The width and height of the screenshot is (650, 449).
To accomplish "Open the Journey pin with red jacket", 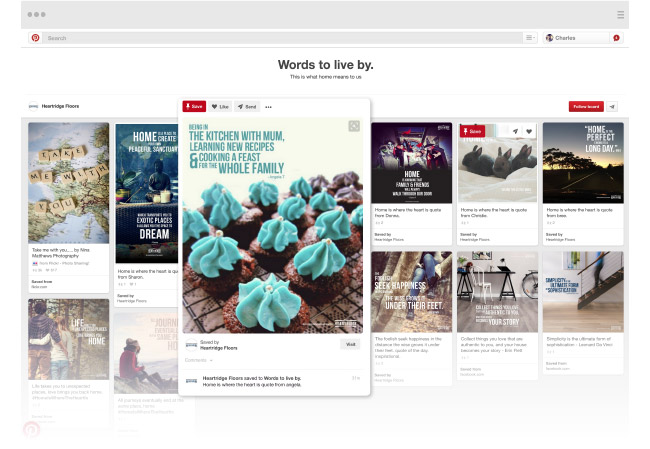I will (x=146, y=354).
